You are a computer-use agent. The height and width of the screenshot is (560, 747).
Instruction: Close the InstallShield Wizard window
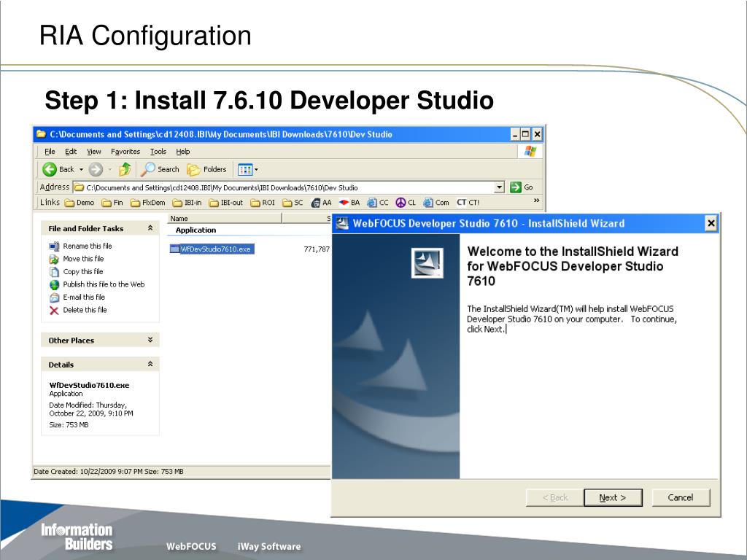(x=711, y=223)
